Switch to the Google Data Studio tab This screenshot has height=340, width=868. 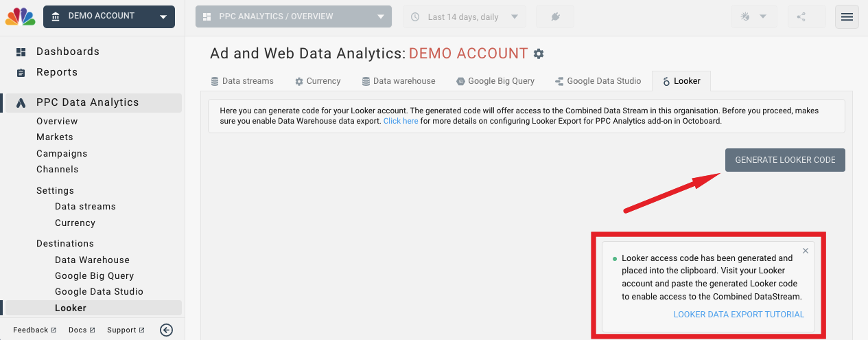point(598,81)
